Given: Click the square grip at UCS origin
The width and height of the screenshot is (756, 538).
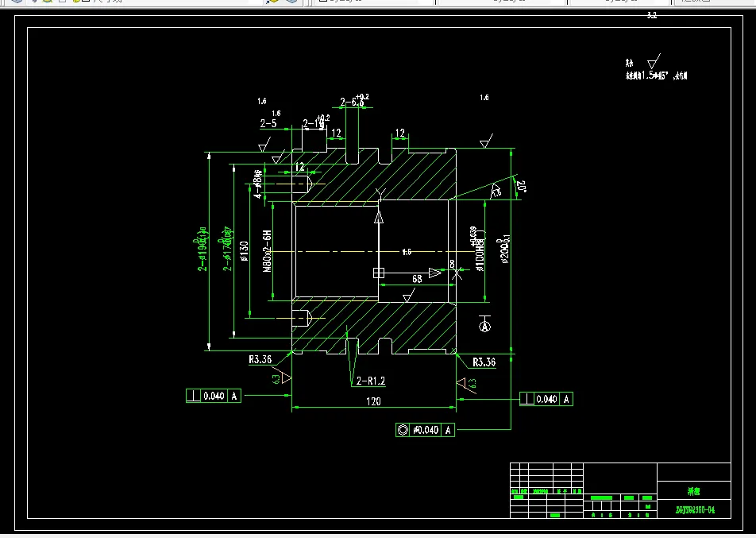Looking at the screenshot, I should 379,273.
